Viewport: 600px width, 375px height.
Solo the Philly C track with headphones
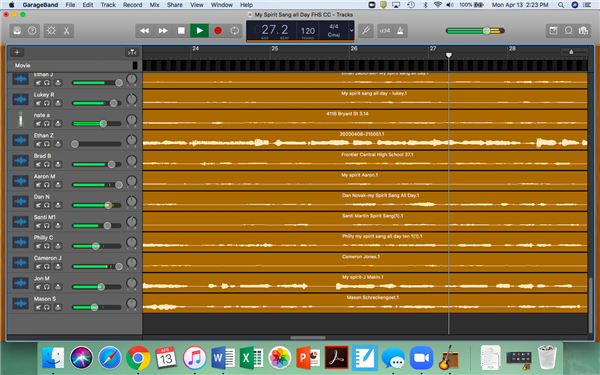tap(47, 246)
